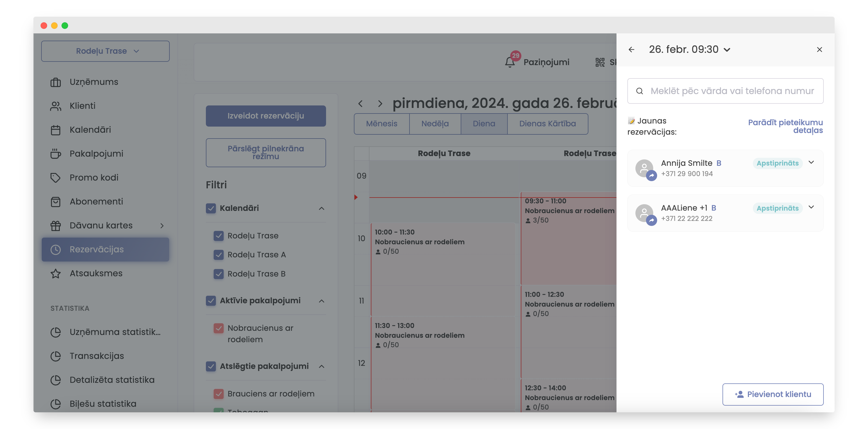
Task: Uncheck Rodeļu Trase B calendar filter
Action: (x=219, y=274)
